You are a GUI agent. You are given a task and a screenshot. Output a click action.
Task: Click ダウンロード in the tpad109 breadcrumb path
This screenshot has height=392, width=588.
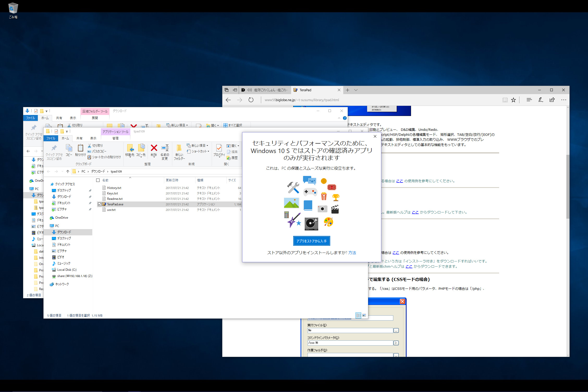pos(98,171)
